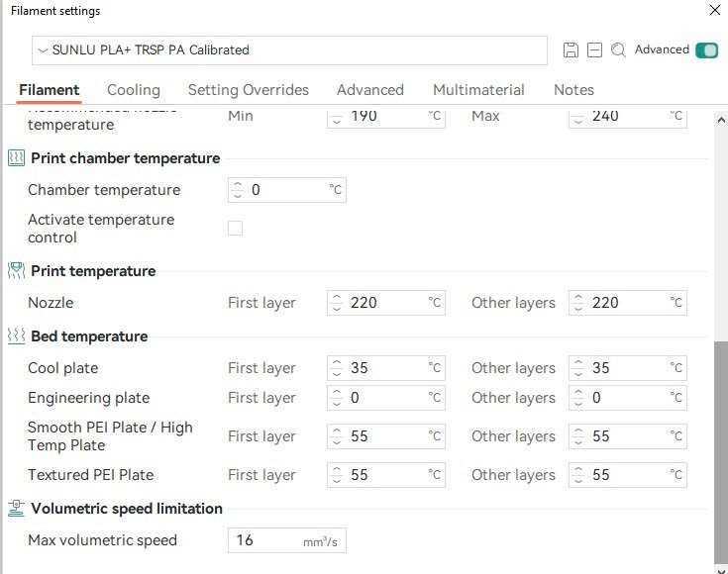Click the Textured PEI Plate first layer field
The image size is (728, 574).
[384, 475]
